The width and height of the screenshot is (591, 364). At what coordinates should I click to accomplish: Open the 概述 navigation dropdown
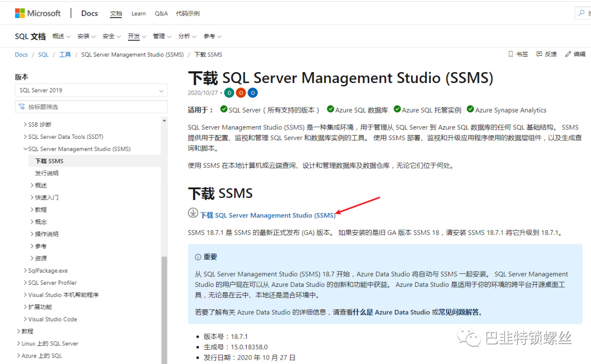(61, 36)
